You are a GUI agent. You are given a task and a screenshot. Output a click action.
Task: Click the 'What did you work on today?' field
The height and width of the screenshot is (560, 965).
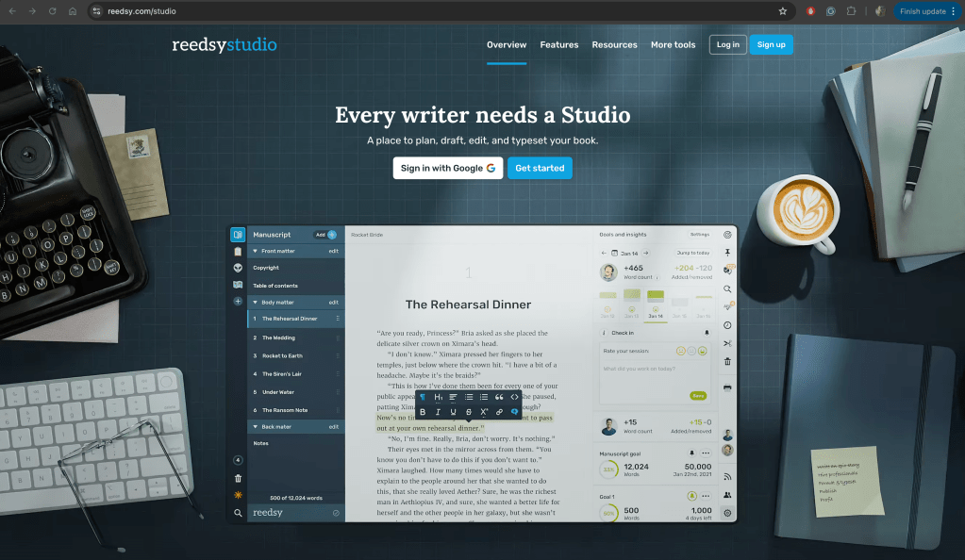click(640, 370)
